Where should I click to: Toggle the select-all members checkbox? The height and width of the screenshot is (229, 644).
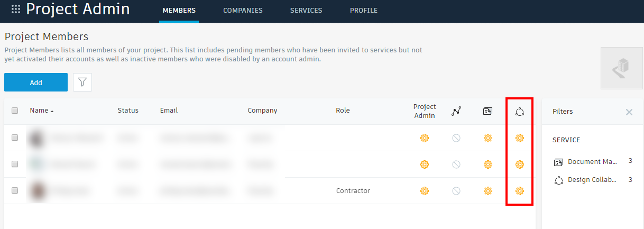15,111
